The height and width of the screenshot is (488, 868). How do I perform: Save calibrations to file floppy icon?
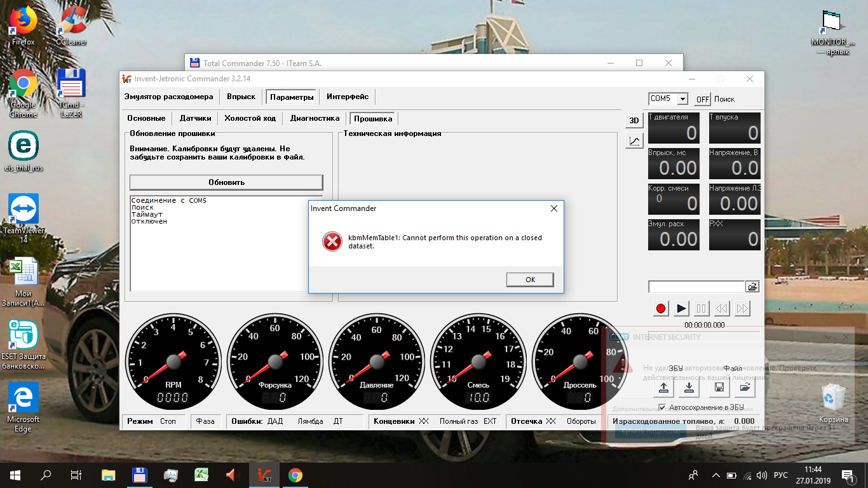pos(719,387)
